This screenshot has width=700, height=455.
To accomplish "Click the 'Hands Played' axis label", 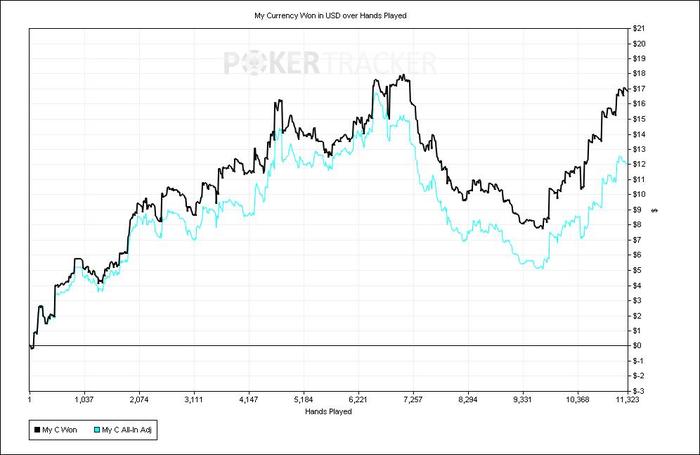I will 329,411.
